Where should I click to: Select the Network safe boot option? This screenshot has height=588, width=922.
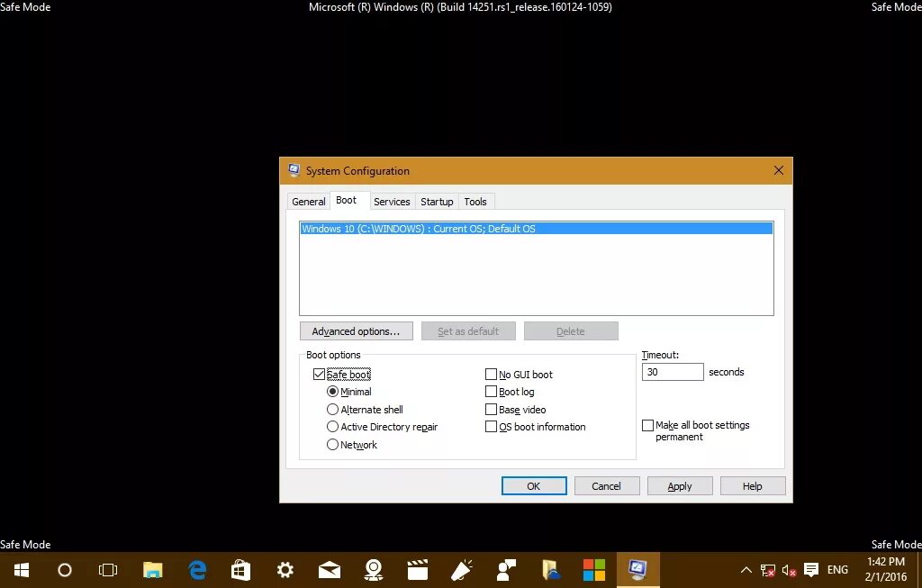333,445
